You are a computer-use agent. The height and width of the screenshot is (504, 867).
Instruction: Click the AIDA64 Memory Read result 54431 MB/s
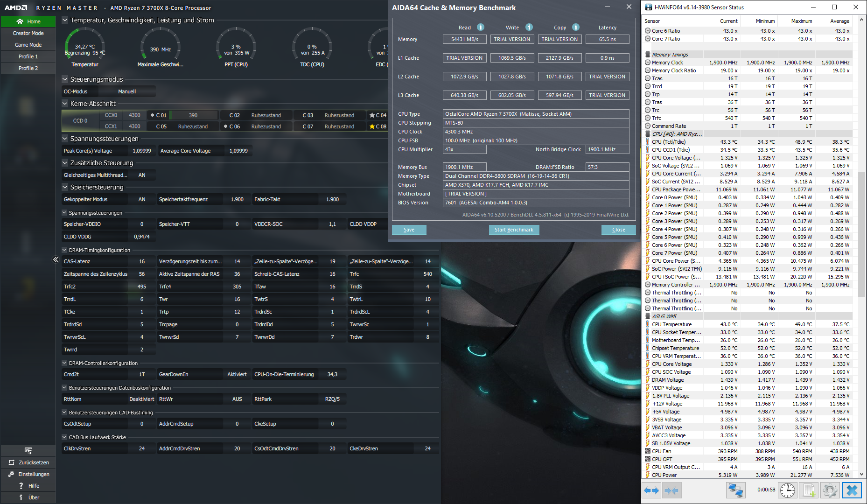464,39
